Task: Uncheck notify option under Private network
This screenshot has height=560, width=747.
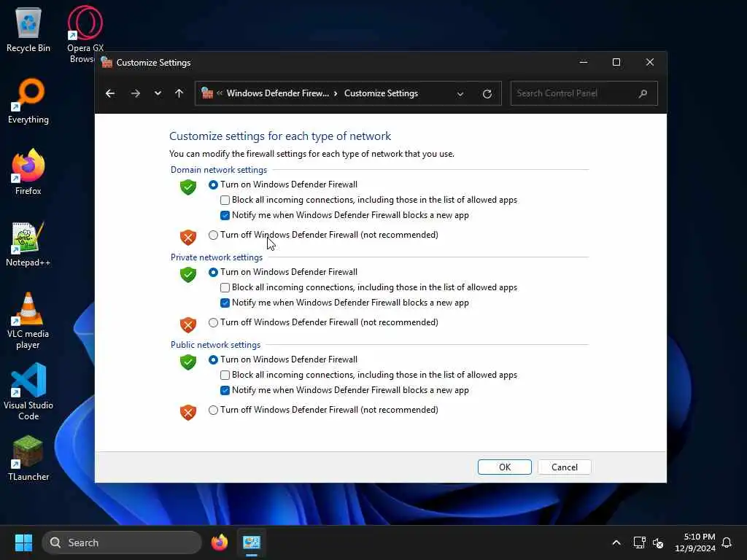Action: point(225,303)
